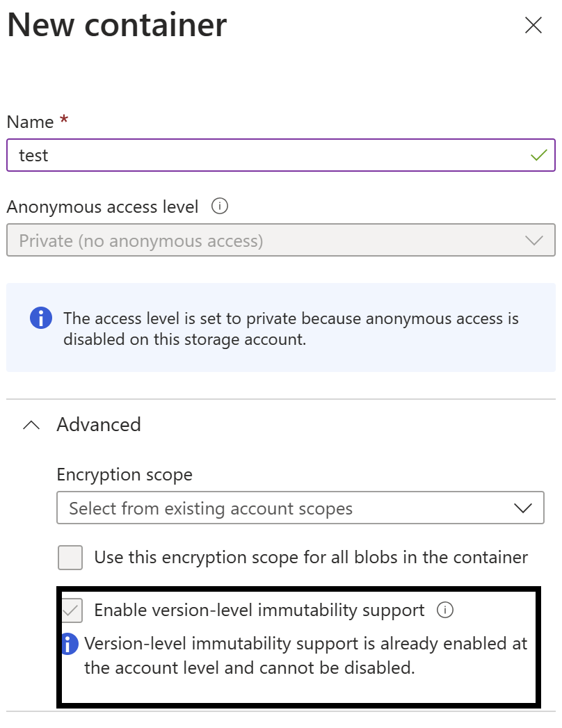The height and width of the screenshot is (728, 562).
Task: Click the chevron icon on the Anonymous access level dropdown
Action: (x=534, y=240)
